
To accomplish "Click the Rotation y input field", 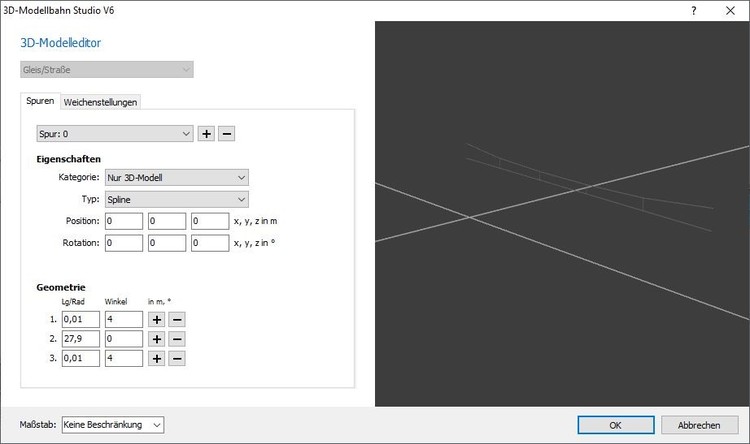I will (167, 243).
